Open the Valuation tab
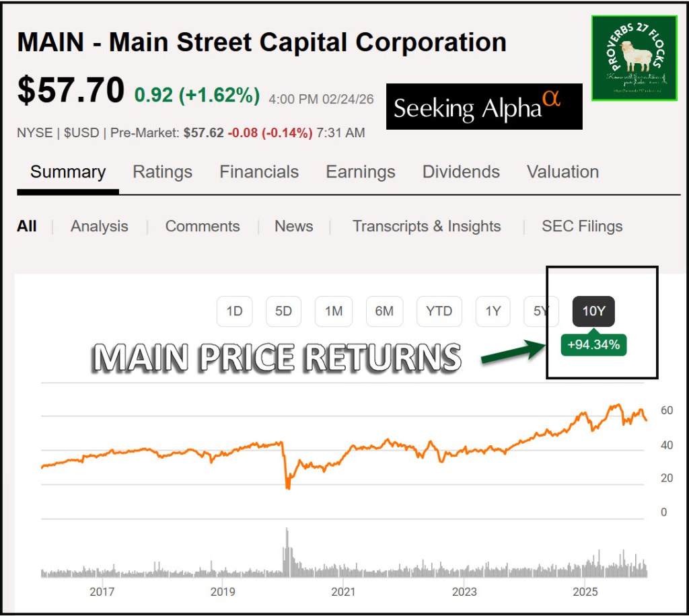This screenshot has height=616, width=689. [x=563, y=171]
